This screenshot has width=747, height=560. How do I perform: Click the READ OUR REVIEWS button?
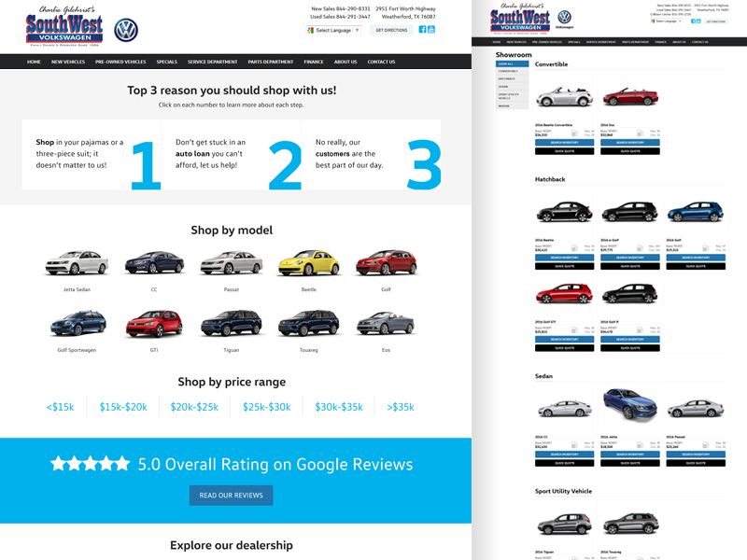click(231, 496)
